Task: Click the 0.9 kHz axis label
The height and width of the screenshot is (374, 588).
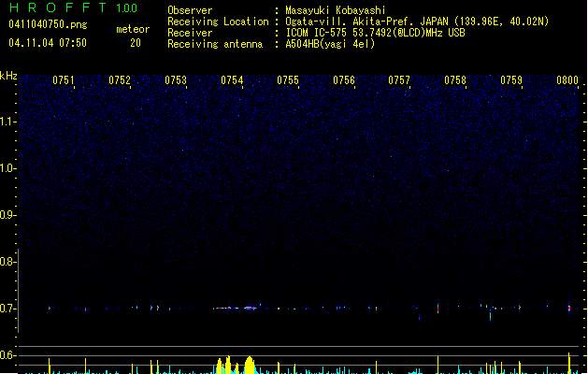Action: [x=8, y=215]
